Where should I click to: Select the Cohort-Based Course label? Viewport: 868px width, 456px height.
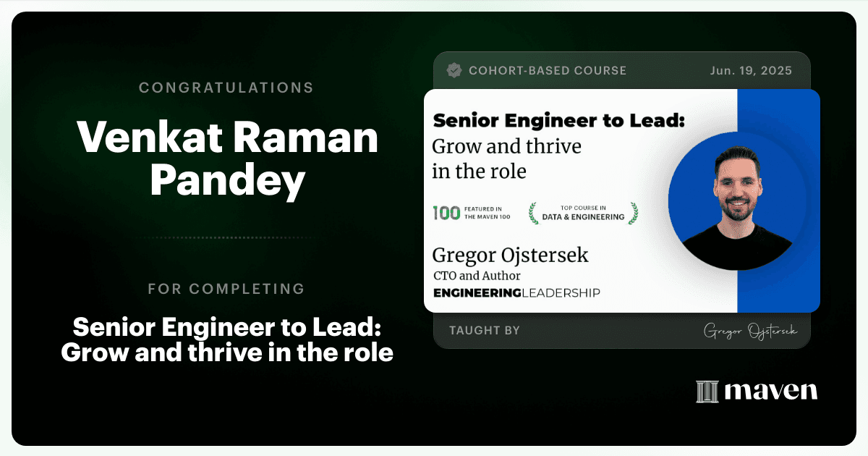(x=548, y=70)
